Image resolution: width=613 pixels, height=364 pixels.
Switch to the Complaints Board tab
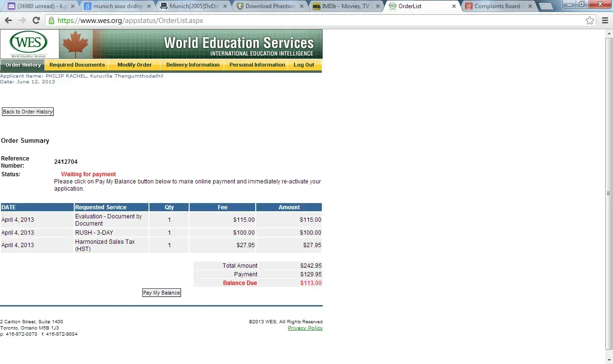tap(498, 6)
